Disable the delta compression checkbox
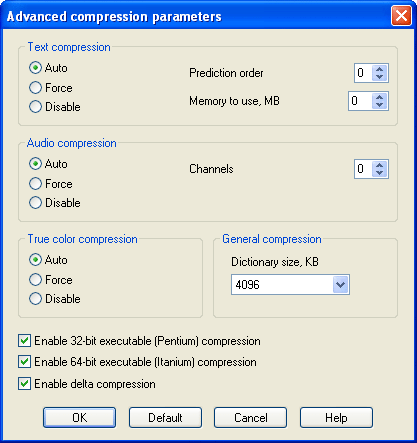Screen dimensions: 417x443 (24, 384)
